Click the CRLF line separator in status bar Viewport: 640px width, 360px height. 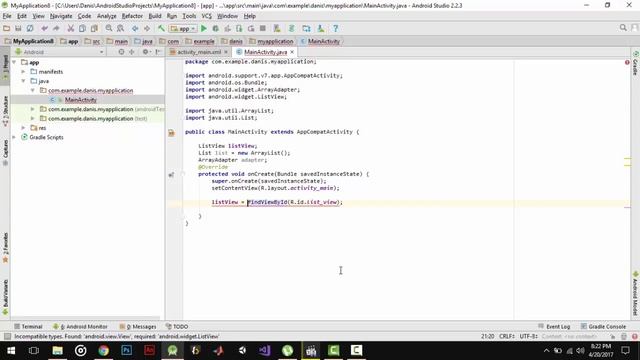507,336
